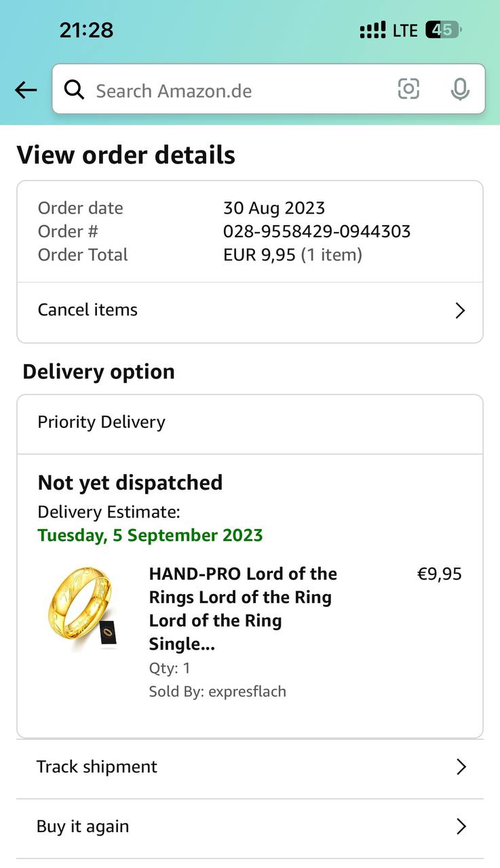
Task: Tap the microphone voice search icon
Action: (x=460, y=89)
